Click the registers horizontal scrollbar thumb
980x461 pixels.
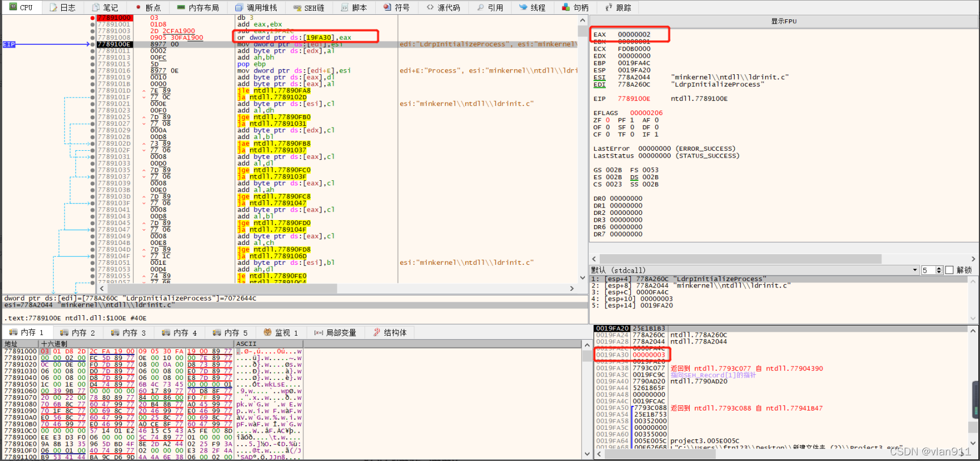(x=740, y=259)
